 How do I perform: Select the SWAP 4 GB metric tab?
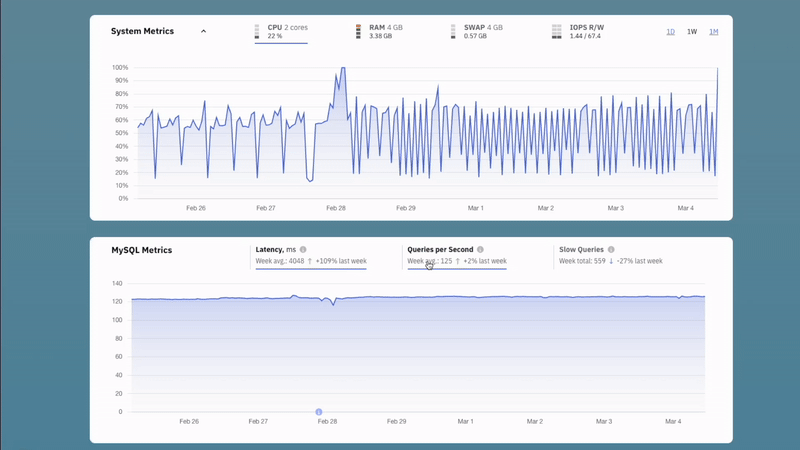click(477, 32)
